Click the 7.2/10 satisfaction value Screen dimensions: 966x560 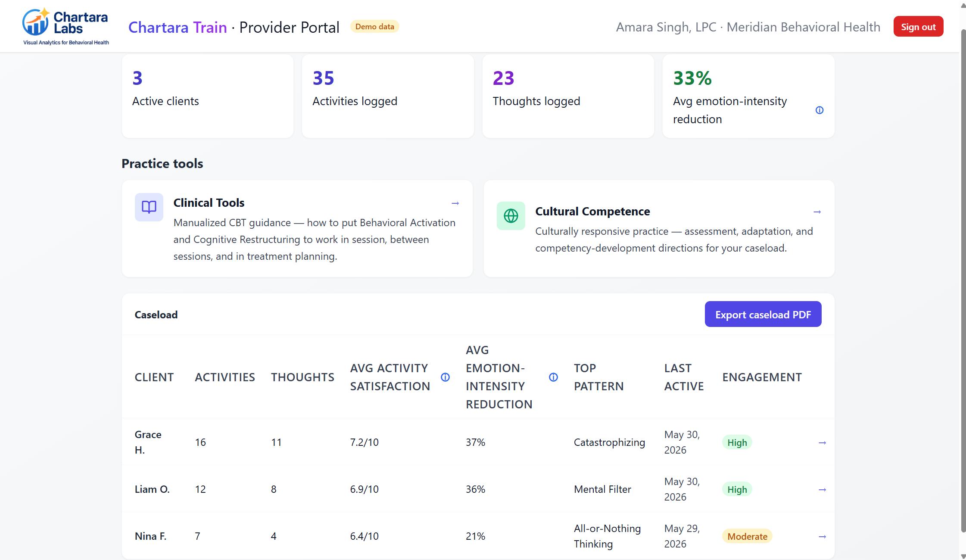pos(364,442)
